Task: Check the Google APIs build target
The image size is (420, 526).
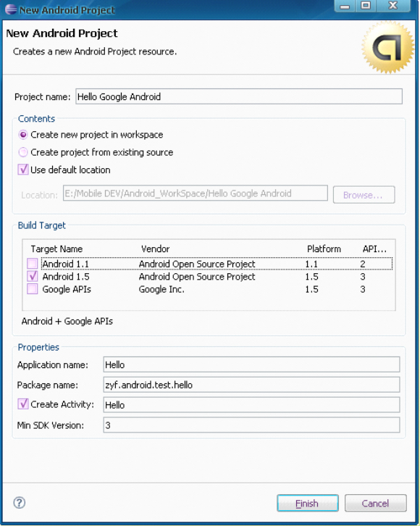Action: [x=32, y=289]
